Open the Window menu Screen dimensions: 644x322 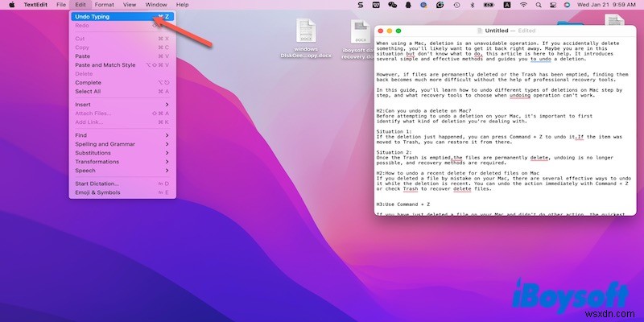(156, 5)
